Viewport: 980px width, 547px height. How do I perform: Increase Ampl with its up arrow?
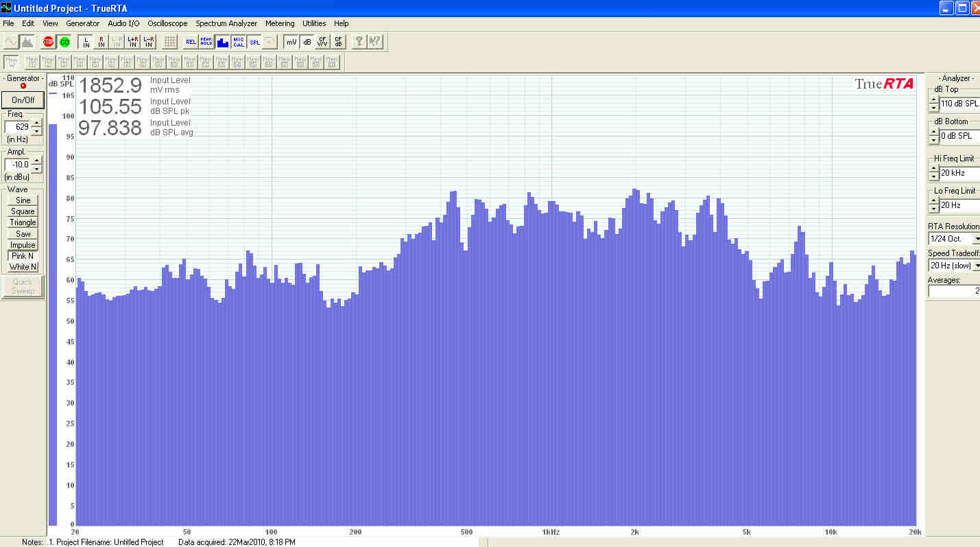click(x=37, y=161)
